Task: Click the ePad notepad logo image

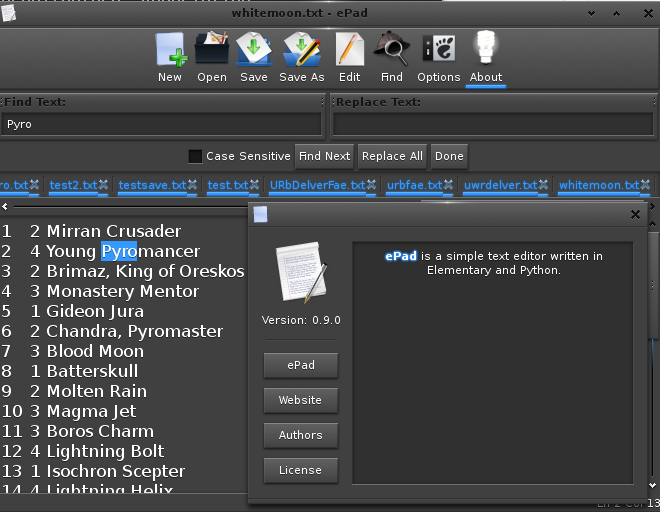Action: coord(301,272)
